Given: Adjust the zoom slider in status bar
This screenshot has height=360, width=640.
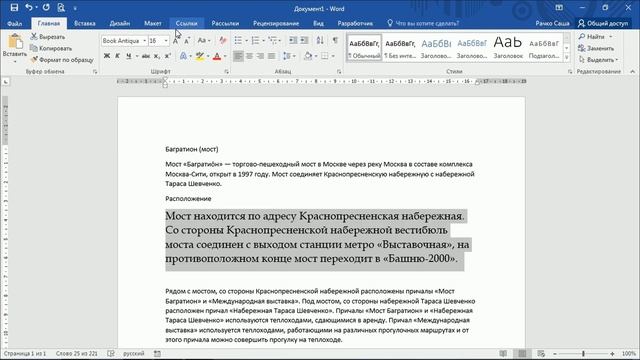Looking at the screenshot, I should click(583, 353).
